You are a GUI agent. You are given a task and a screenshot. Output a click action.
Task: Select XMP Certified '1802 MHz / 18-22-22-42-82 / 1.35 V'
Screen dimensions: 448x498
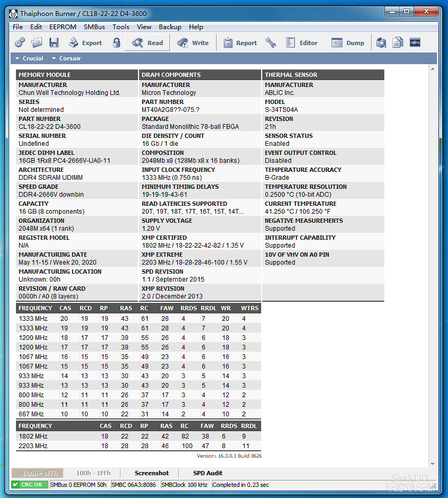(193, 246)
